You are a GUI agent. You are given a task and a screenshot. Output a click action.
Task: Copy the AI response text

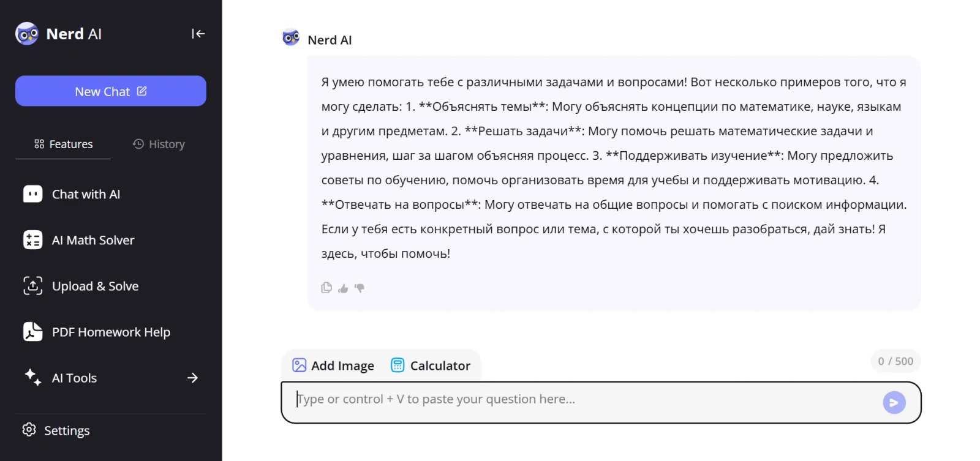[326, 288]
